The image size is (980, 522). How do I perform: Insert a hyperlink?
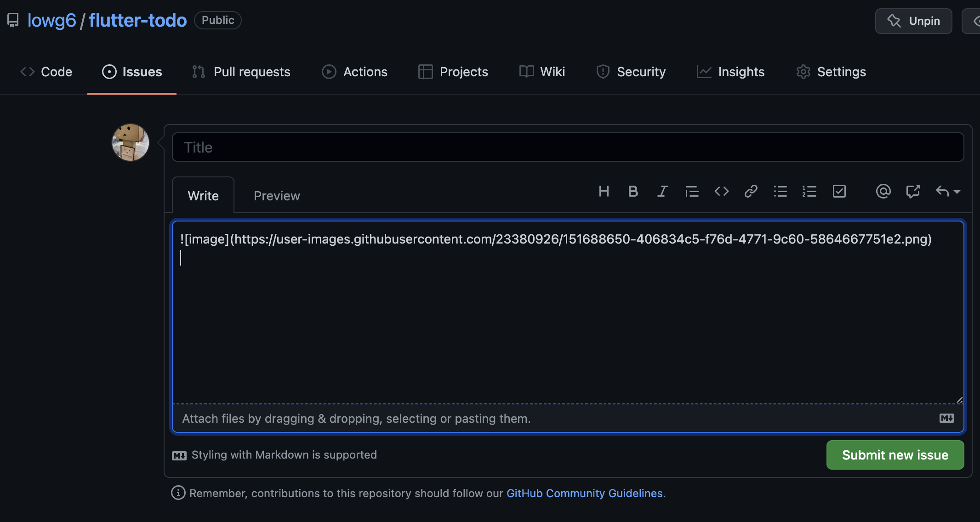click(751, 192)
